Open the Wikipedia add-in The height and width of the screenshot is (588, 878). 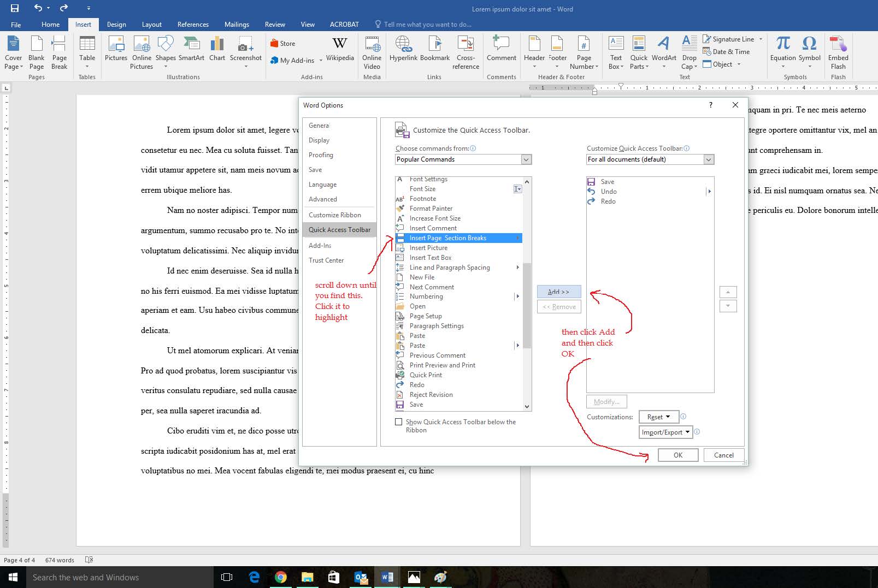pyautogui.click(x=340, y=49)
